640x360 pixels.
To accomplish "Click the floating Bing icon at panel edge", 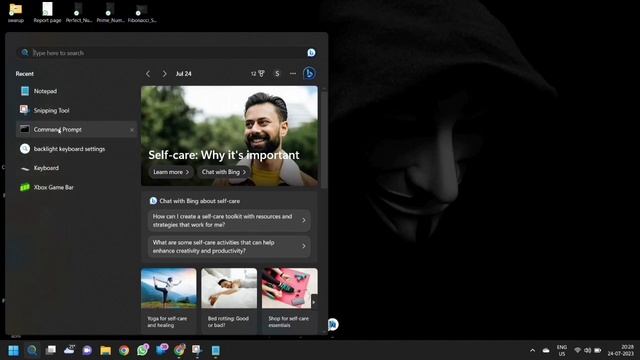I will click(333, 324).
